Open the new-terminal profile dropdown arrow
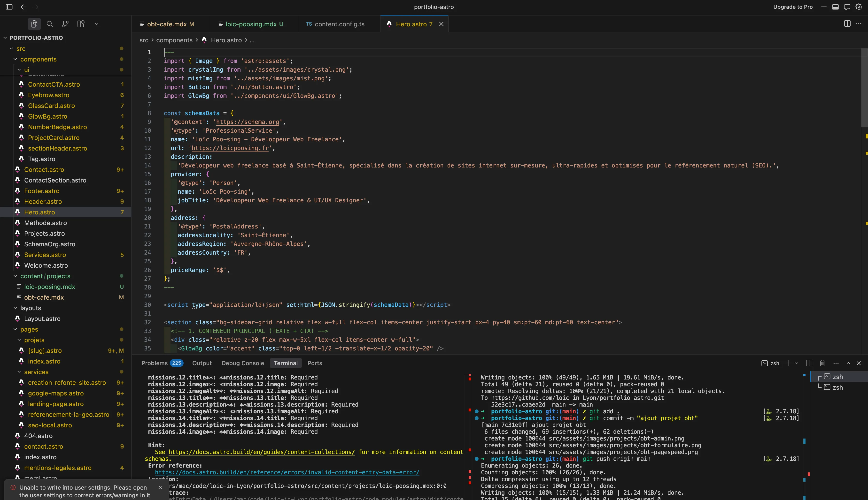Viewport: 868px width, 500px height. [x=797, y=363]
